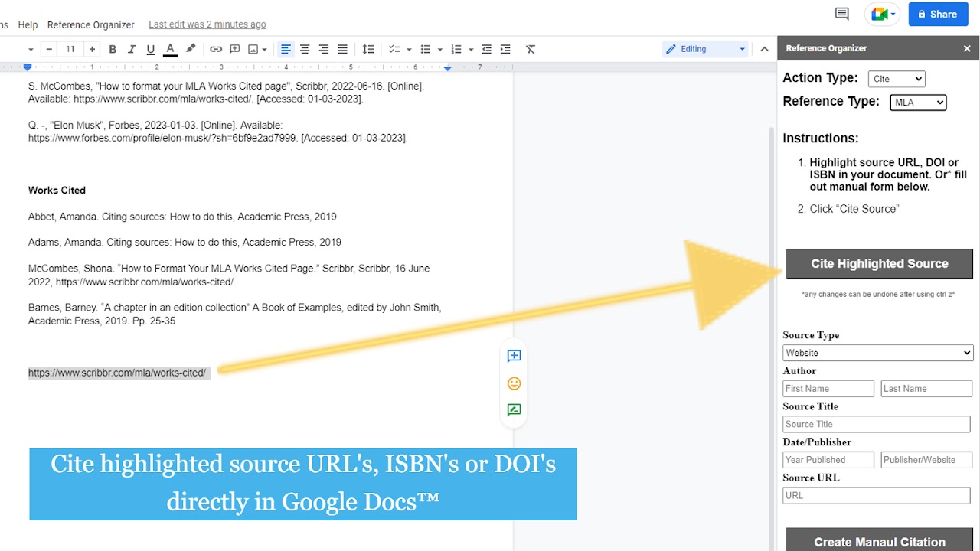Open the Reference Organizer menu

click(91, 24)
